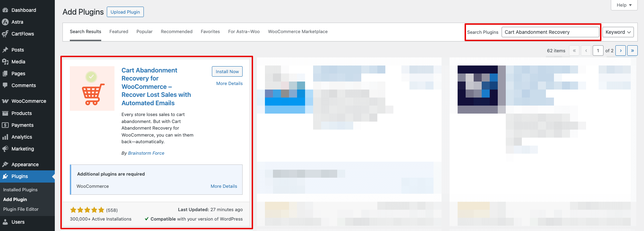Go to next page of plugin results
The image size is (644, 231).
tap(621, 51)
